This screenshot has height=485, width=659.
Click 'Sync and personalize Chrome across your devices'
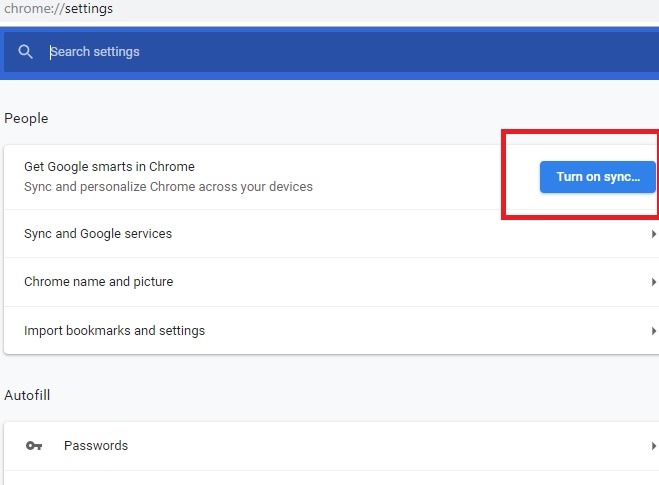(x=169, y=187)
